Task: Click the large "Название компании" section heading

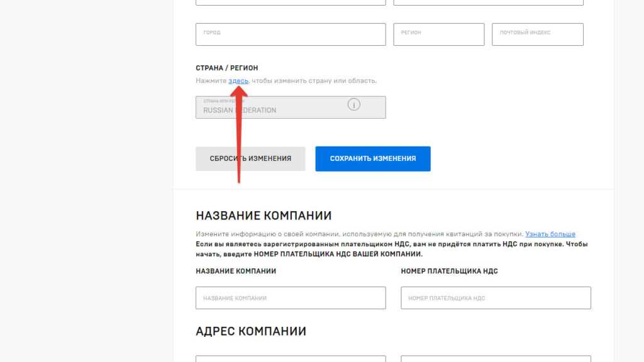Action: click(264, 216)
